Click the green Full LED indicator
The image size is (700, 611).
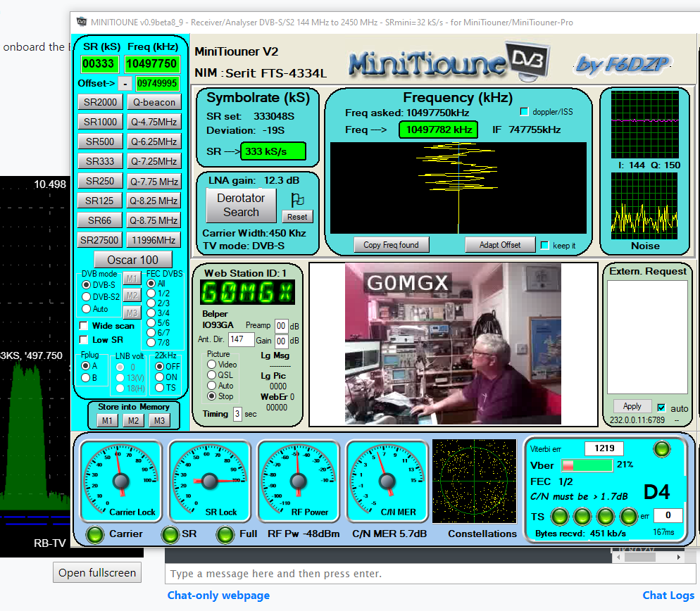coord(225,534)
